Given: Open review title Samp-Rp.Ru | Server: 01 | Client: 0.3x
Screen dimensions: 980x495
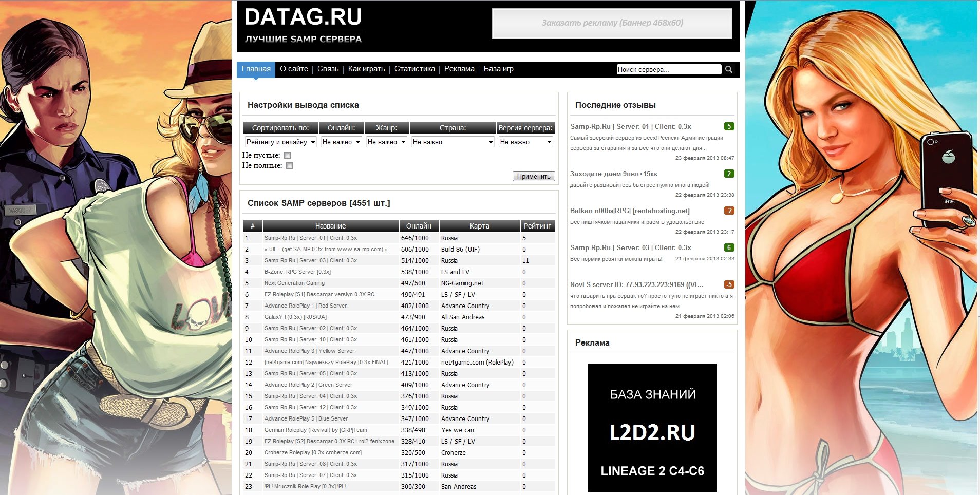Looking at the screenshot, I should point(631,126).
